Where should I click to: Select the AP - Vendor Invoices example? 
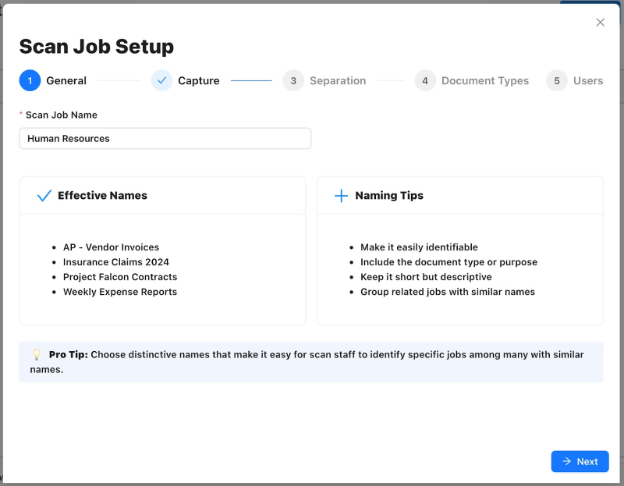111,247
